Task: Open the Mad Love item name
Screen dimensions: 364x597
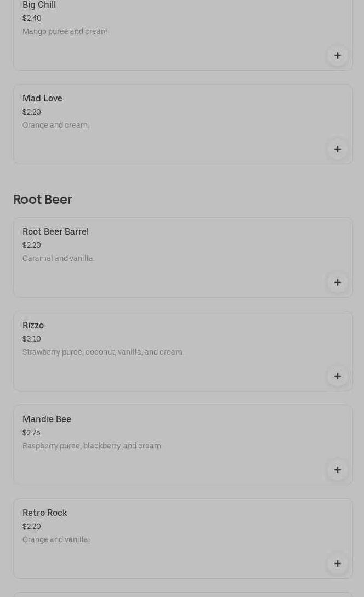Action: pyautogui.click(x=42, y=99)
